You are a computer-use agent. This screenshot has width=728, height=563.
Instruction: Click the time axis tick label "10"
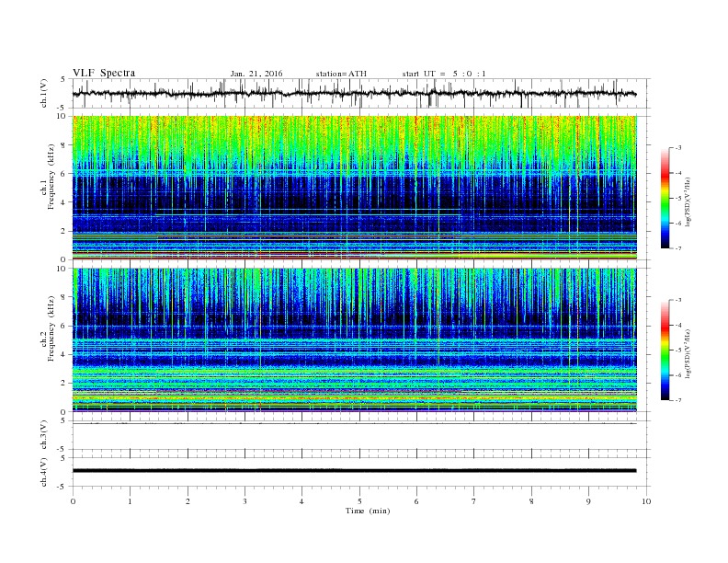646,501
